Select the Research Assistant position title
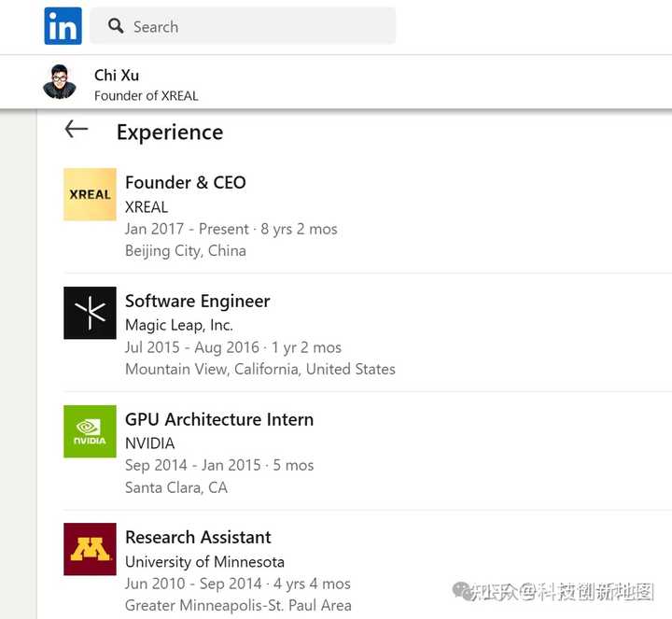The height and width of the screenshot is (619, 672). click(x=198, y=537)
